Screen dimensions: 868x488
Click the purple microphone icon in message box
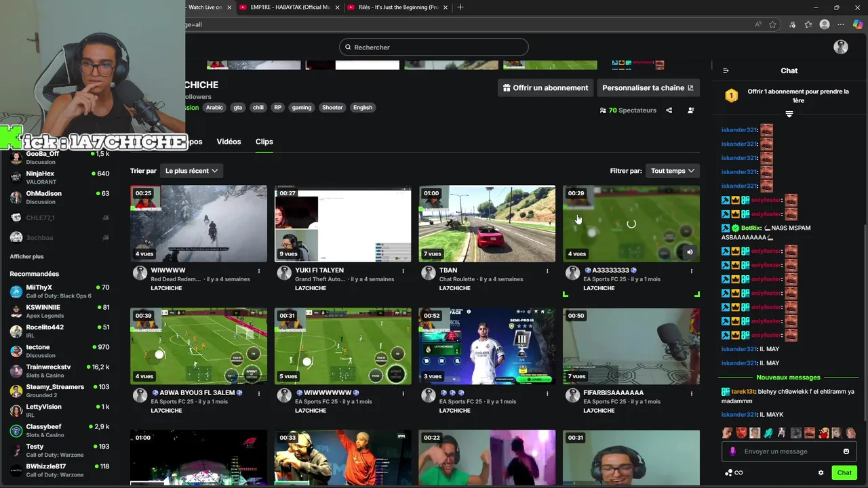732,451
